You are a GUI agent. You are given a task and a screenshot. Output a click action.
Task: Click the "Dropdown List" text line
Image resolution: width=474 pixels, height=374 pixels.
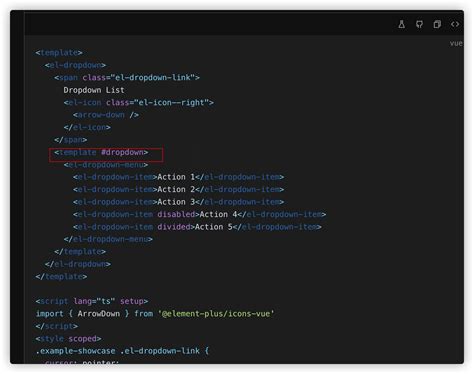[94, 90]
